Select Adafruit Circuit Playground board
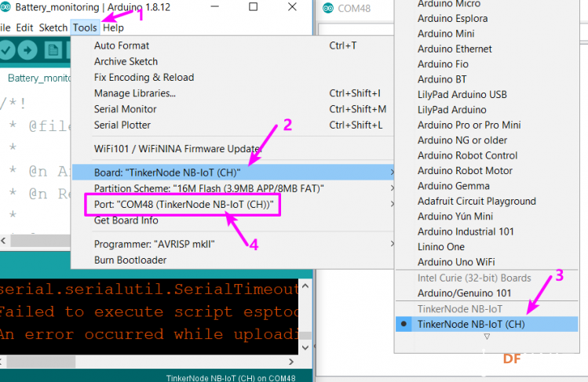 pos(487,201)
